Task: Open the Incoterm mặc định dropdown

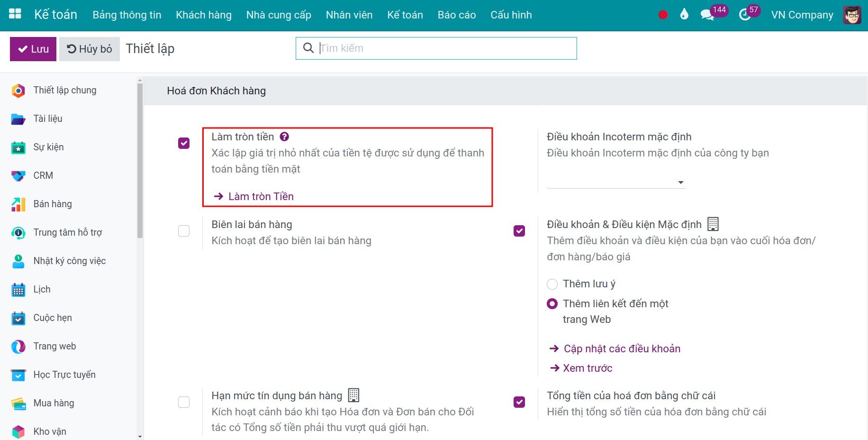Action: (616, 182)
